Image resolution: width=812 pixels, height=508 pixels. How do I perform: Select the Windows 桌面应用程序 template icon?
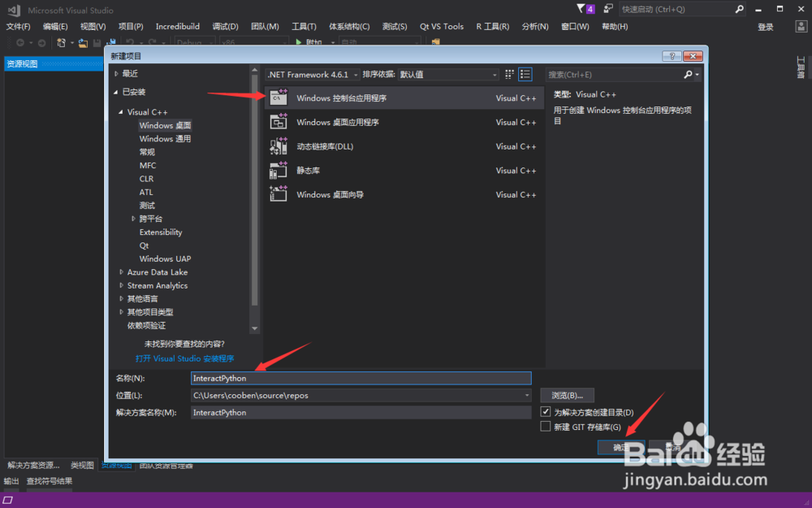[x=279, y=122]
